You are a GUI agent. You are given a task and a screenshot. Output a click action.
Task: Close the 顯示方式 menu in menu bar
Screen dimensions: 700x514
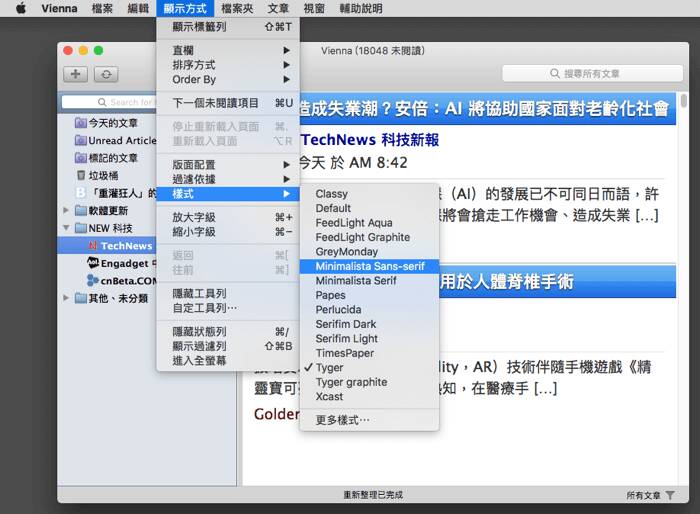185,8
